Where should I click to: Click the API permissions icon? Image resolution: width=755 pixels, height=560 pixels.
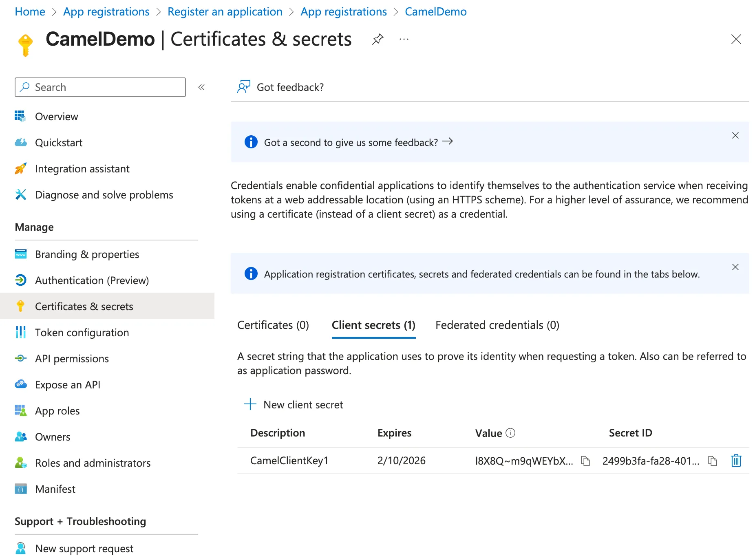(20, 358)
